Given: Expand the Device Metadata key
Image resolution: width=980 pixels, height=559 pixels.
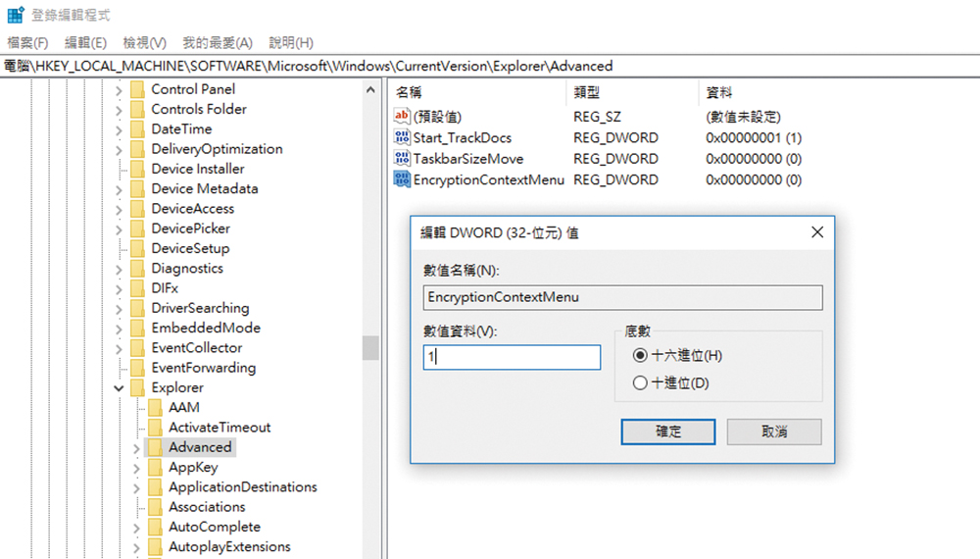Looking at the screenshot, I should click(119, 190).
